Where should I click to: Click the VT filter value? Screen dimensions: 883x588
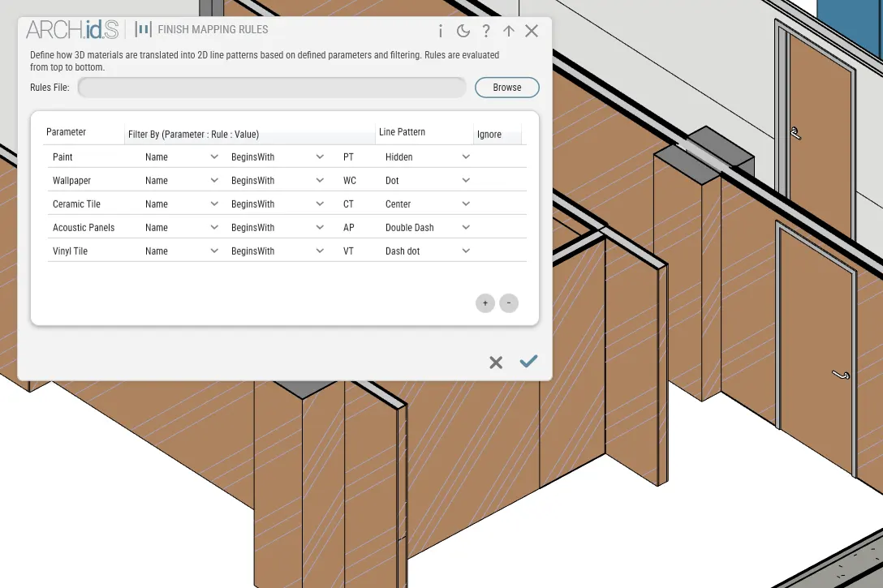tap(349, 251)
